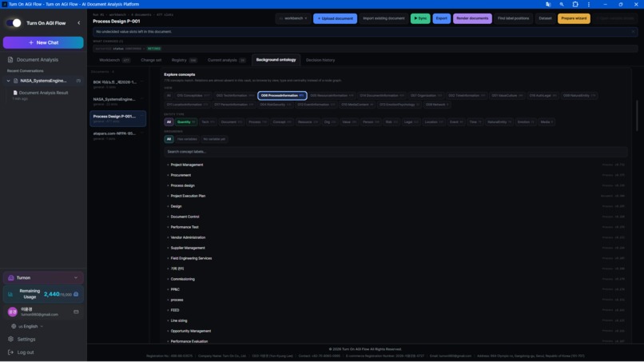Select the atapars.com-NFPA-85 document
This screenshot has height=362, width=644.
[118, 136]
